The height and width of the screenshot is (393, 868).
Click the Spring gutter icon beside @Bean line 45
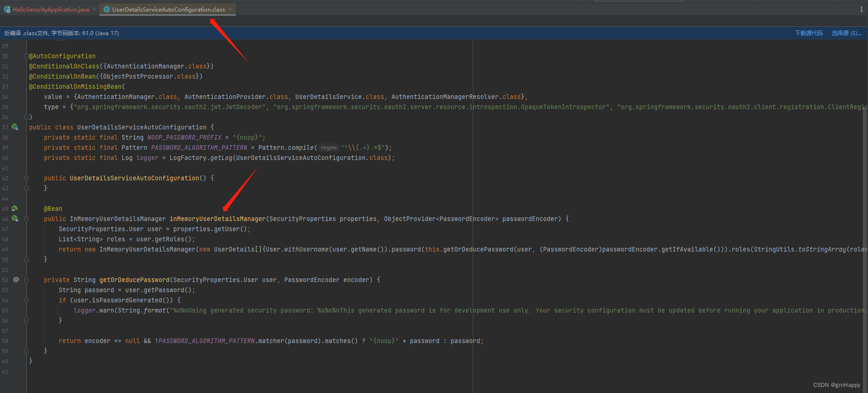tap(15, 209)
